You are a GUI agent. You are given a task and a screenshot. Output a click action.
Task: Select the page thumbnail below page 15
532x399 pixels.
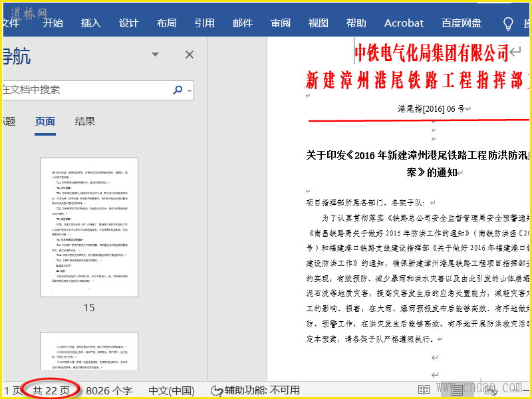89,351
